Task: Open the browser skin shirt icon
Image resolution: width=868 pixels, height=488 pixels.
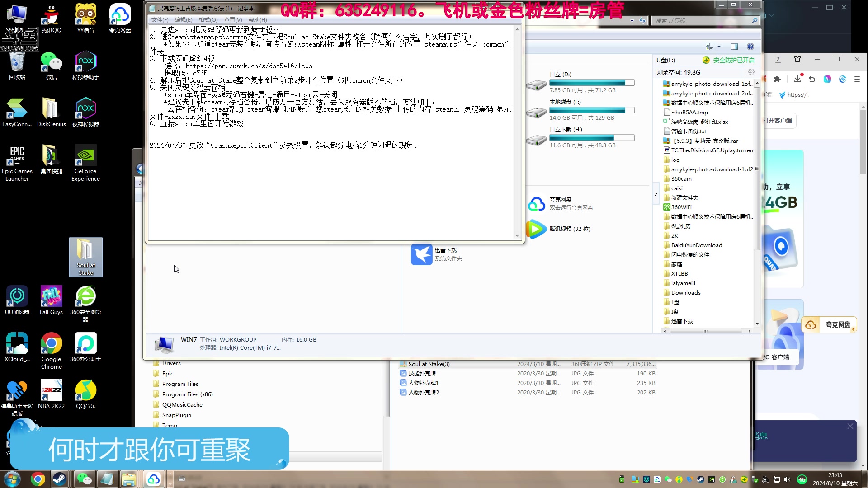Action: (797, 59)
